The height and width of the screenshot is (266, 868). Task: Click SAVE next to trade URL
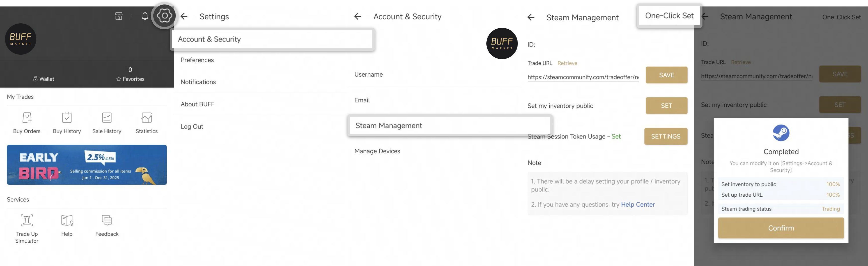[666, 75]
